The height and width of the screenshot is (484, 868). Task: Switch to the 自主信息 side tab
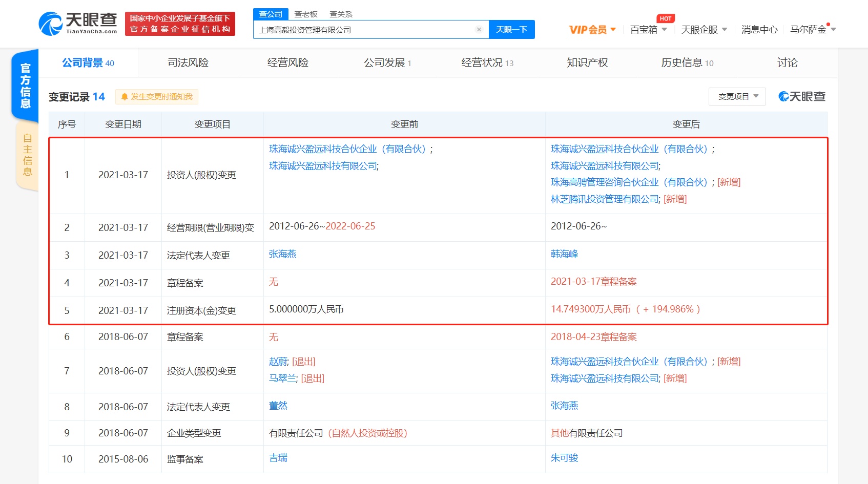(x=27, y=155)
